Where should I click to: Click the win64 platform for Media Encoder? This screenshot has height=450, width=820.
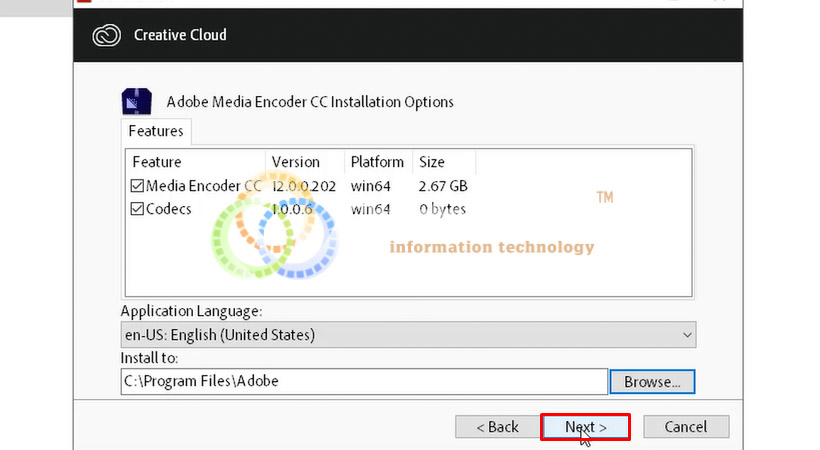pyautogui.click(x=371, y=186)
